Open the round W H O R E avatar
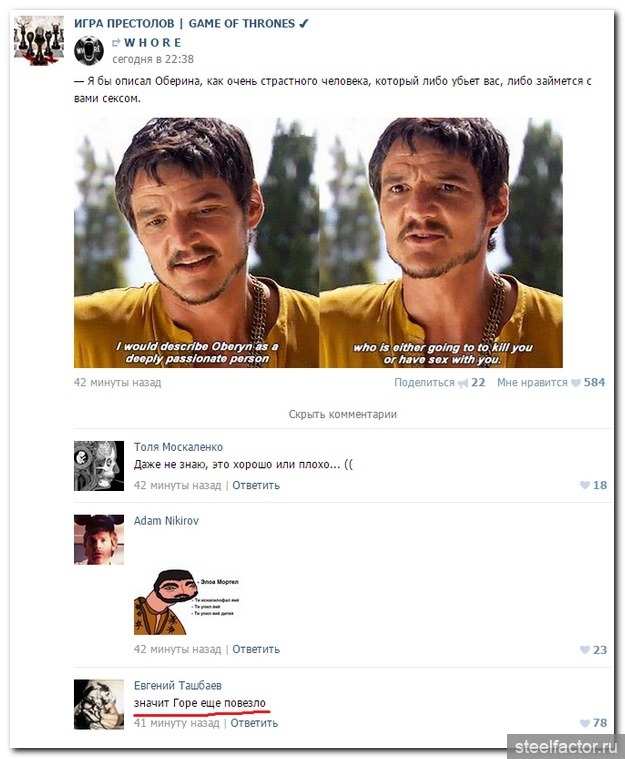 89,50
